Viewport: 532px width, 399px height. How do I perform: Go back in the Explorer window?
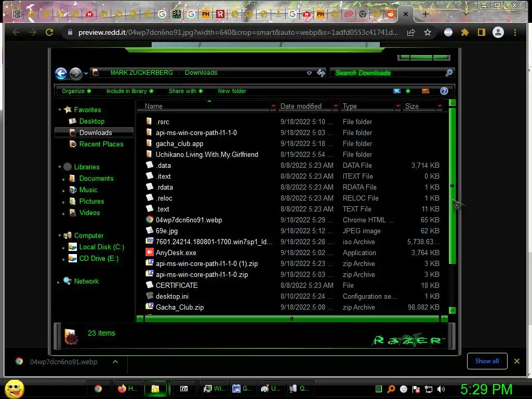[x=61, y=73]
